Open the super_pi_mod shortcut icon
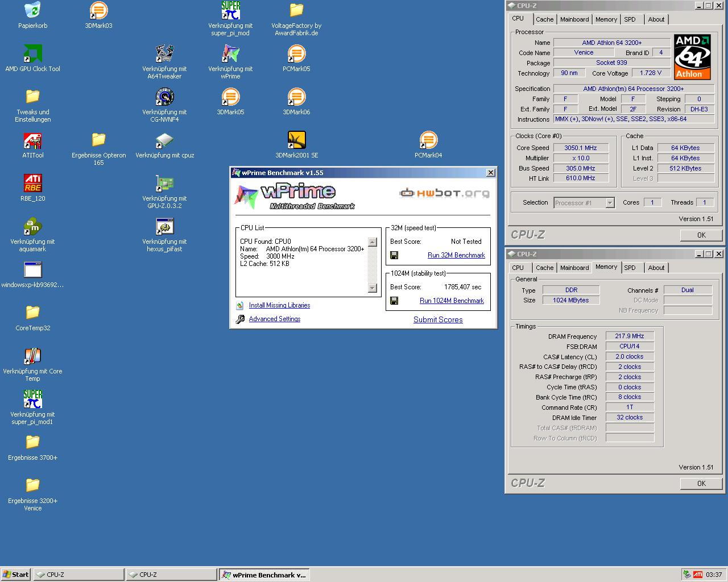The height and width of the screenshot is (582, 728). pyautogui.click(x=230, y=10)
